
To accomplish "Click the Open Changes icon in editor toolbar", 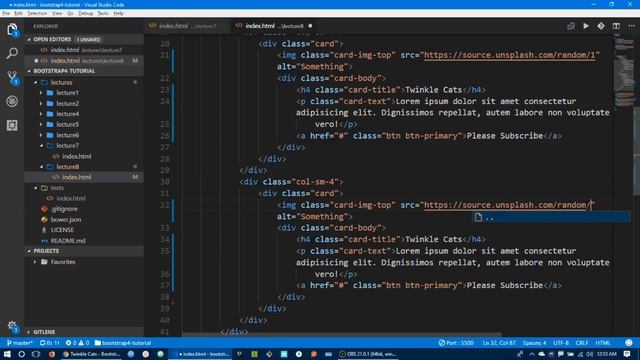I will click(x=571, y=26).
